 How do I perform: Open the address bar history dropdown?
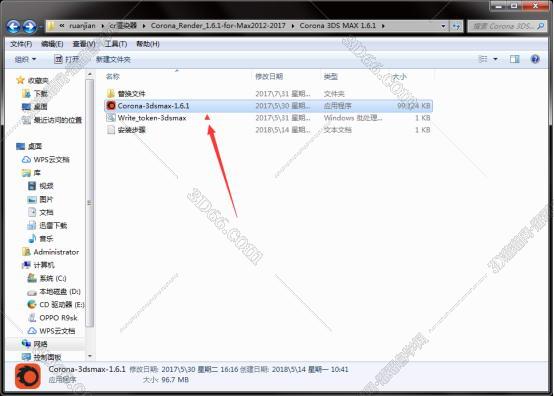coord(443,26)
